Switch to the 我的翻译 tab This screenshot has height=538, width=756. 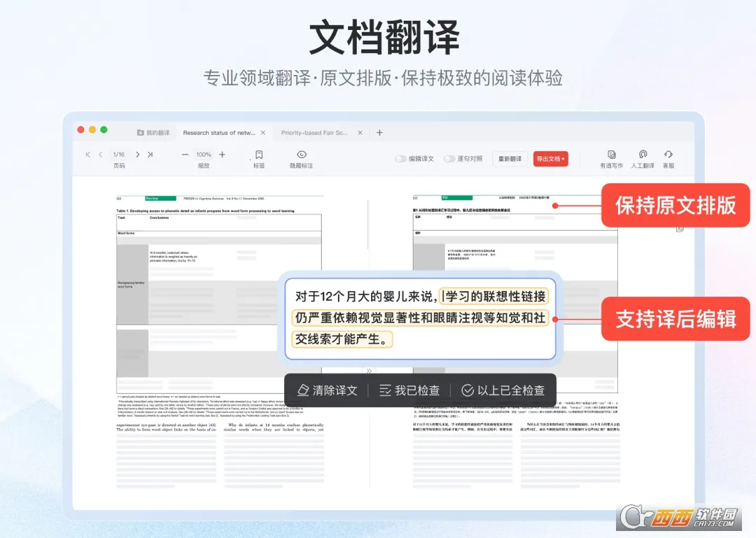tap(155, 132)
